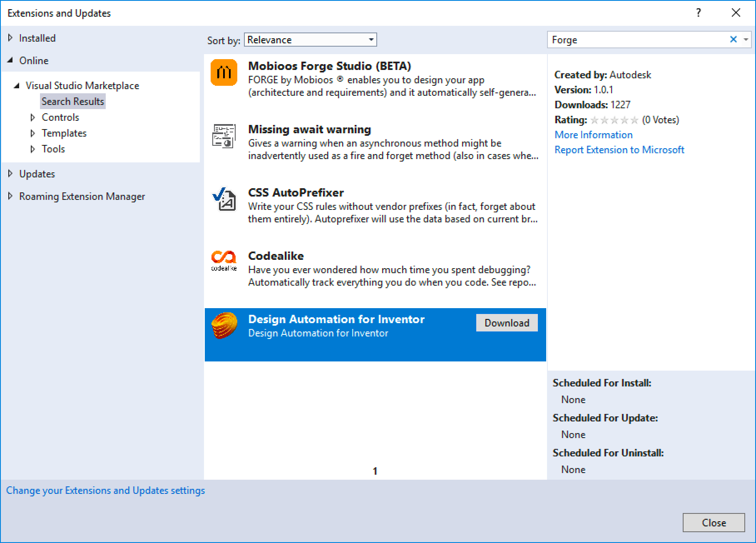Select the Installed tree item label
This screenshot has height=543, width=756.
coord(37,38)
